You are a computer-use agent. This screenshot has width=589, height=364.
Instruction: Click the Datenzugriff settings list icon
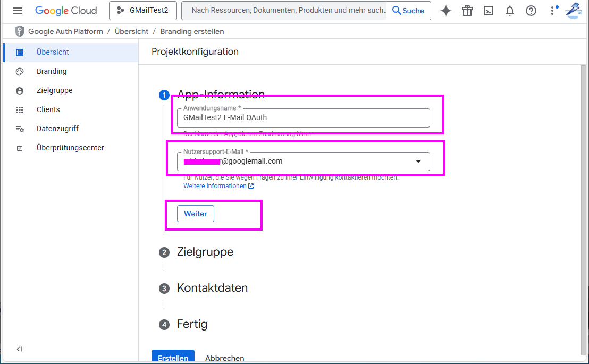point(20,129)
